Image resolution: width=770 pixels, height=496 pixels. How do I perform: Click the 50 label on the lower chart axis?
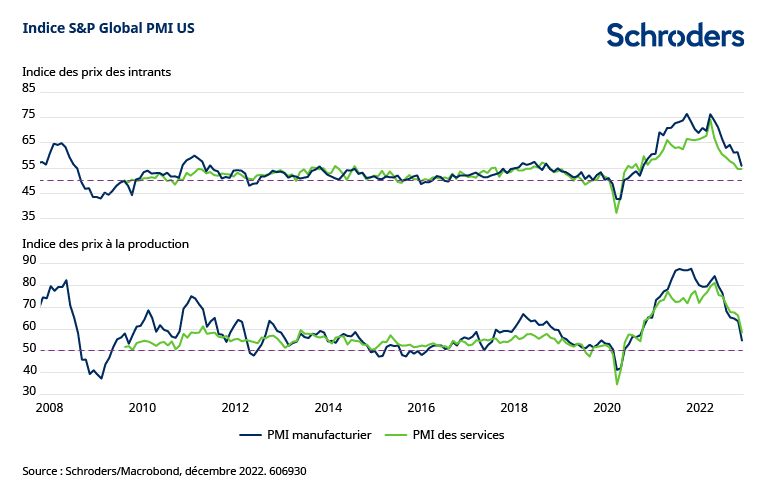coord(29,348)
